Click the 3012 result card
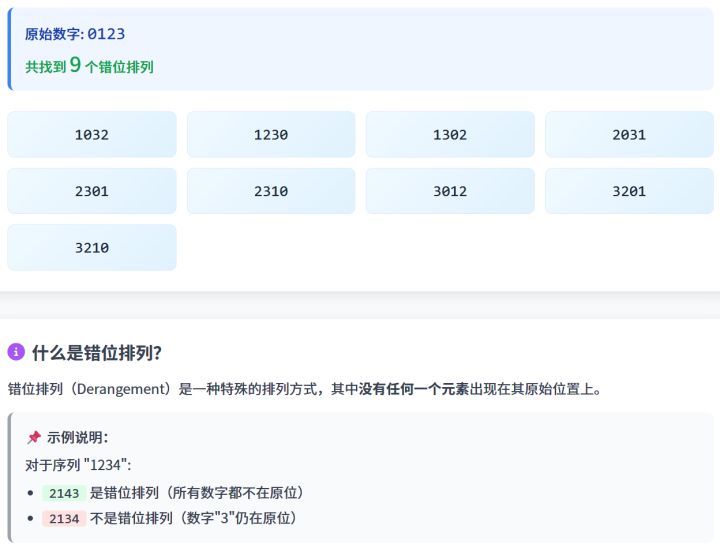The width and height of the screenshot is (720, 552). (x=450, y=191)
